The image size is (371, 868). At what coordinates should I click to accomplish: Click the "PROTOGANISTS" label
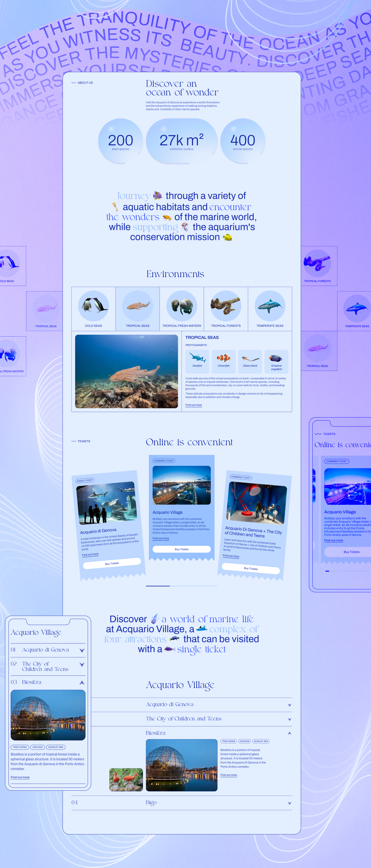(x=196, y=345)
